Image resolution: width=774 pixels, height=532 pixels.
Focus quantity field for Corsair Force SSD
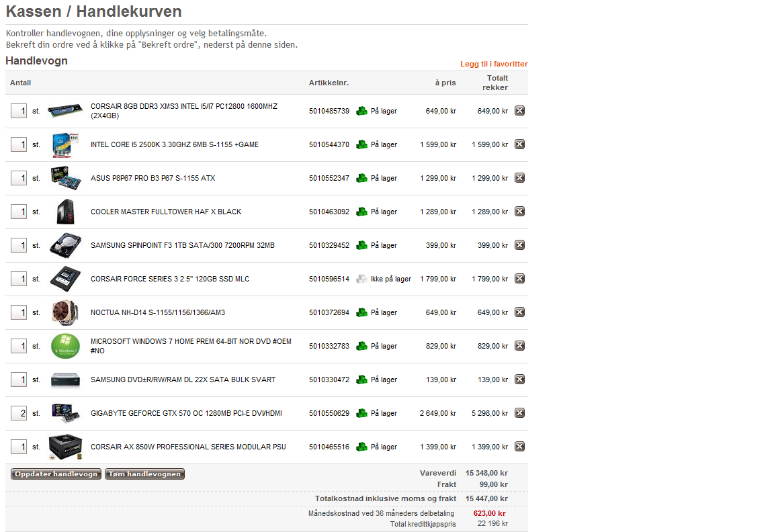click(19, 279)
